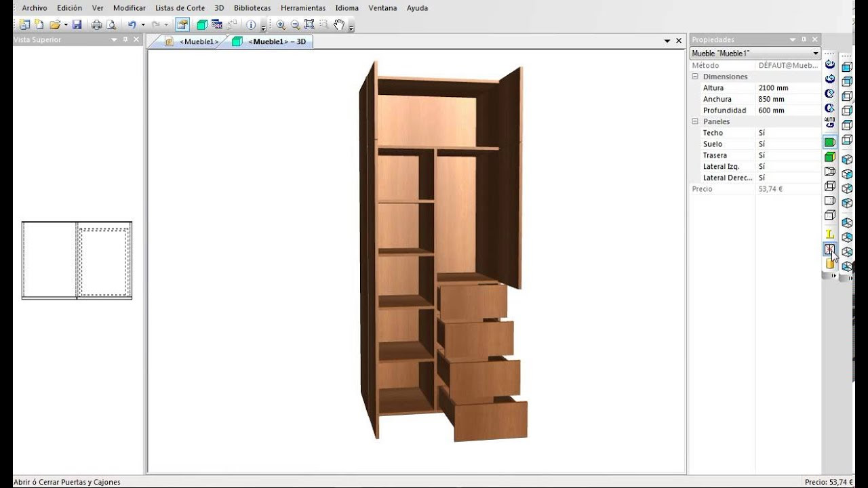The height and width of the screenshot is (488, 868).
Task: Edit the Anchura 850 mm value
Action: pyautogui.click(x=773, y=99)
